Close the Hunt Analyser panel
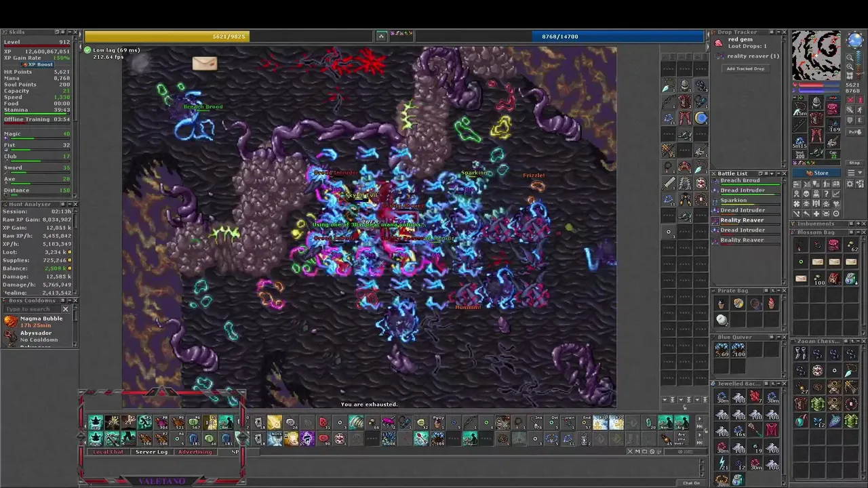 75,204
